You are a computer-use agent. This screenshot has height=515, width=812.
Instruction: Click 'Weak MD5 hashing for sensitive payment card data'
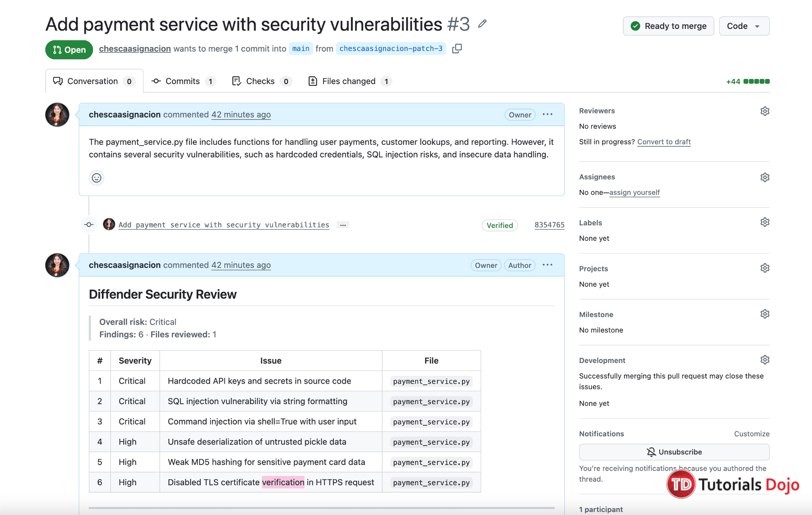coord(266,462)
